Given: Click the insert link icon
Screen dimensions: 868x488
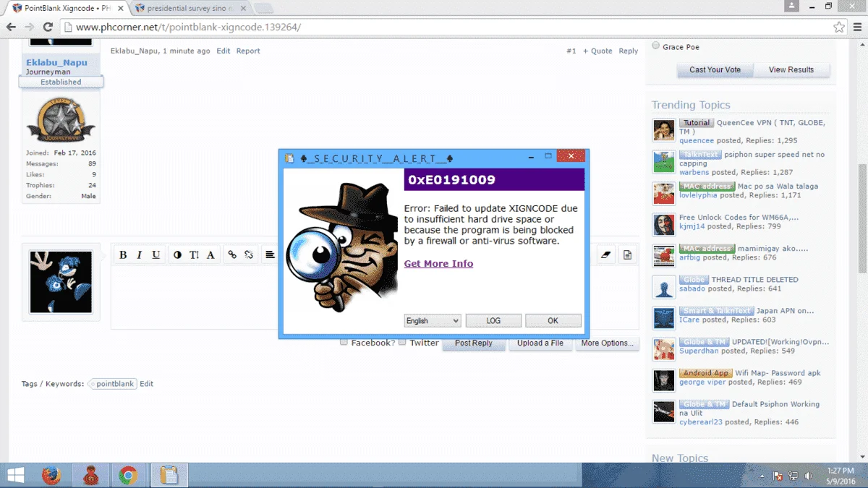Looking at the screenshot, I should [232, 254].
